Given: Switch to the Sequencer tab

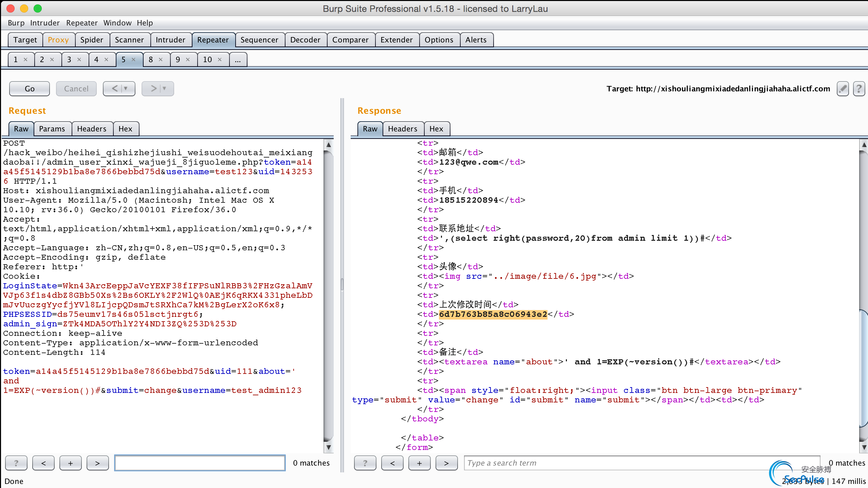Looking at the screenshot, I should (259, 40).
